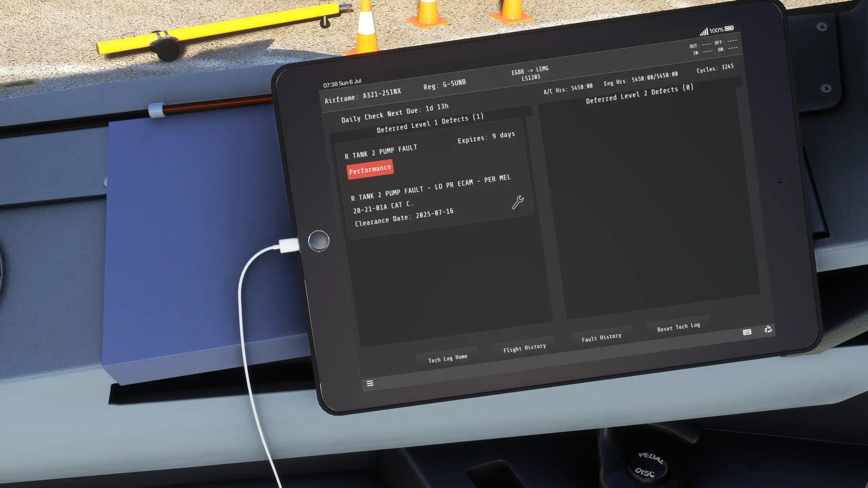
Task: Tap the EGBB -> LEMG route label
Action: 530,70
